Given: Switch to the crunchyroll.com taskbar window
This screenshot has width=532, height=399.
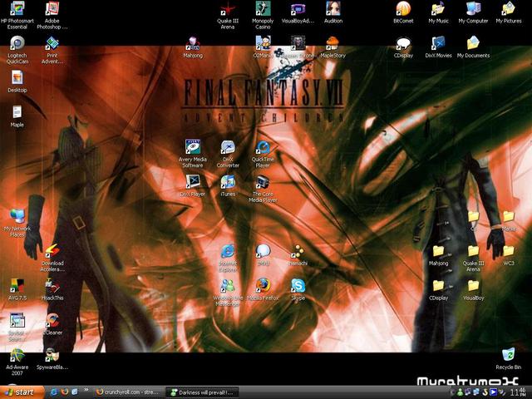Looking at the screenshot, I should [x=128, y=392].
